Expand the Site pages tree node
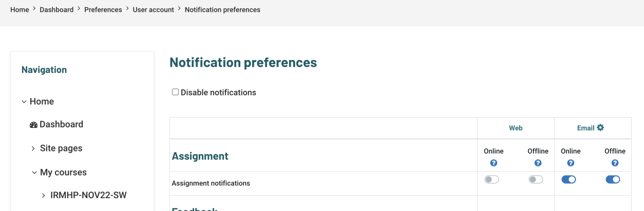 pos(33,148)
